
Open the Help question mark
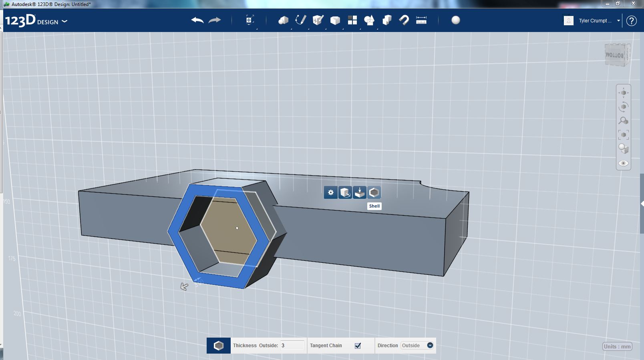pos(632,21)
